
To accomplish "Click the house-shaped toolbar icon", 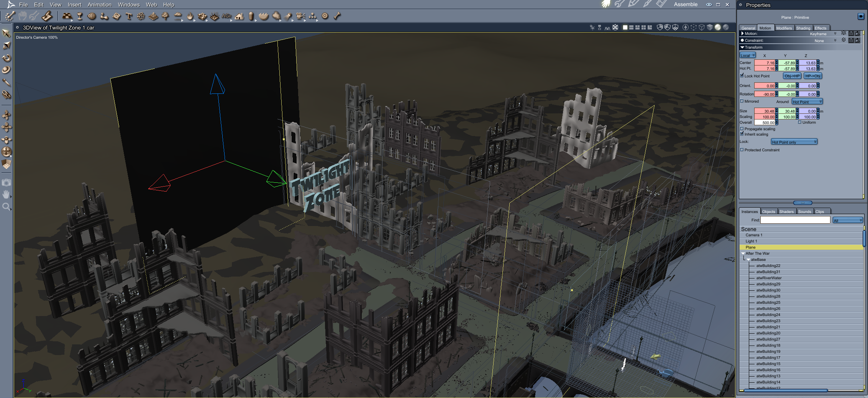I will (x=240, y=16).
